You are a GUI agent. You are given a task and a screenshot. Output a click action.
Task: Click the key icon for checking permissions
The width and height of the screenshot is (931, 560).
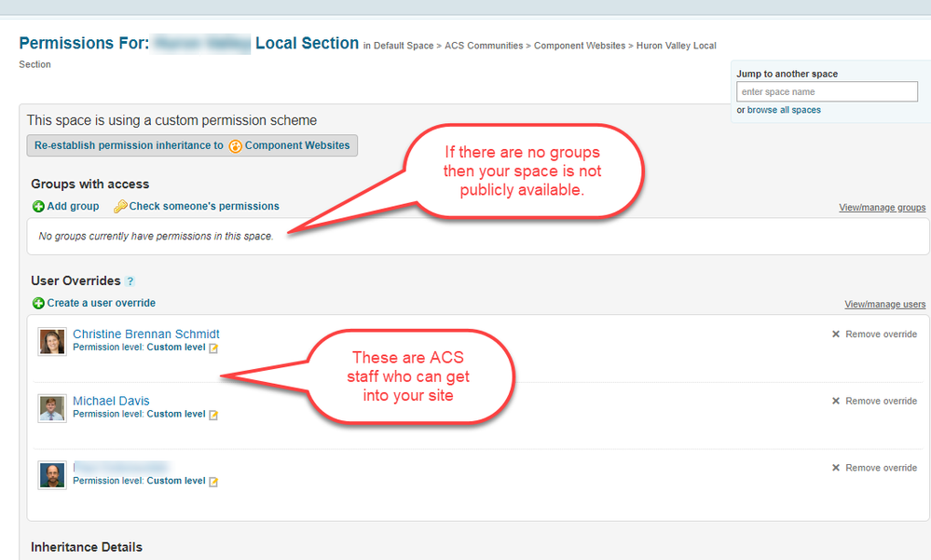[120, 207]
